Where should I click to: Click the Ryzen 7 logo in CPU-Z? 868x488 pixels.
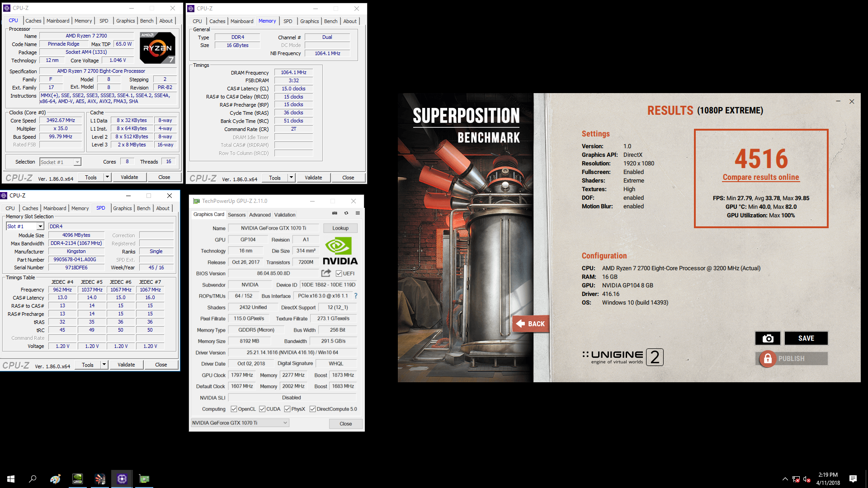[x=157, y=47]
